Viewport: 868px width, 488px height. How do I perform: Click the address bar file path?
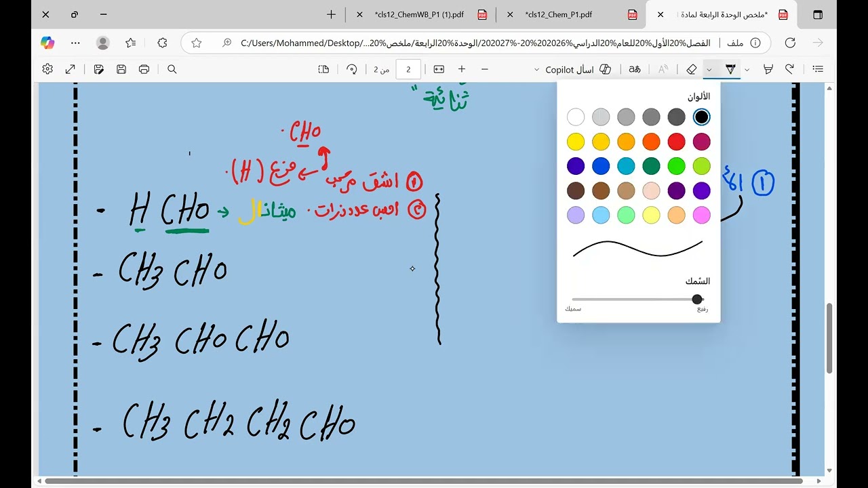475,43
